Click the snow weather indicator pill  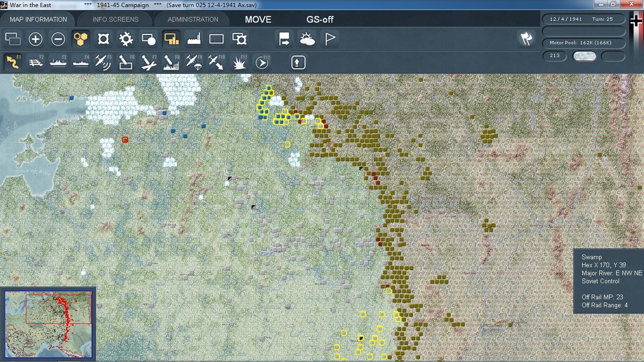[x=584, y=56]
